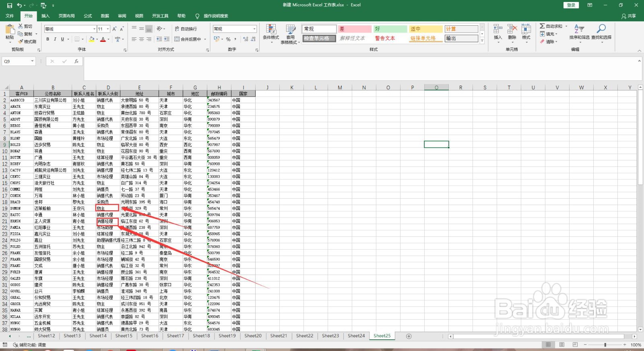The width and height of the screenshot is (644, 351).
Task: Expand Merge and Center (合并后居中) arrow
Action: [205, 39]
